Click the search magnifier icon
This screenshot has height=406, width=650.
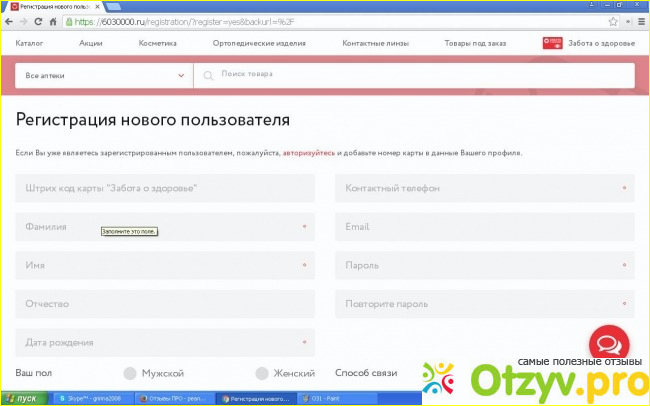209,75
